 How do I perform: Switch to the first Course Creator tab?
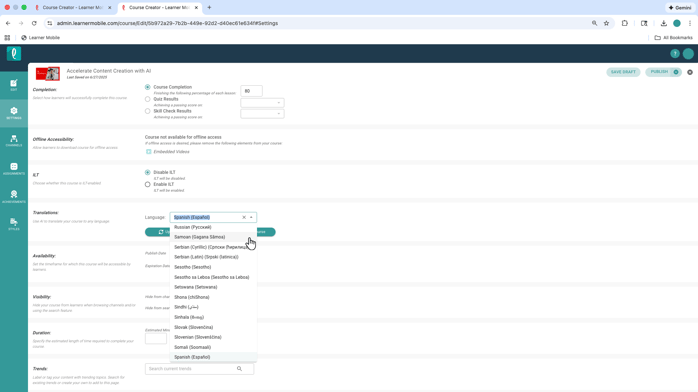coord(73,8)
